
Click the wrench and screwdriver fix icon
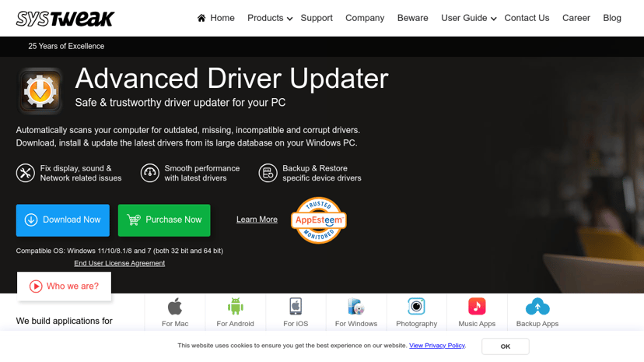tap(26, 173)
